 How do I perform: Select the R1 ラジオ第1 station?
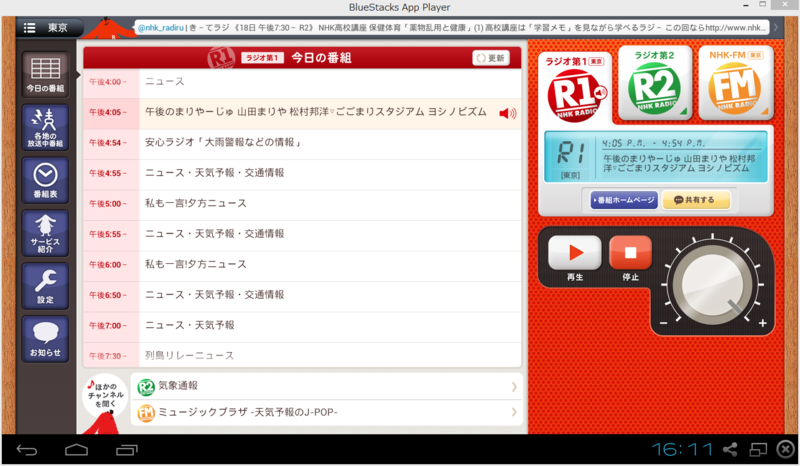(575, 88)
